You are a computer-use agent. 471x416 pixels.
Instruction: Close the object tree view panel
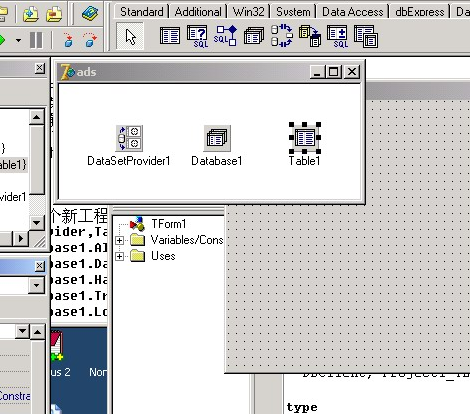39,68
